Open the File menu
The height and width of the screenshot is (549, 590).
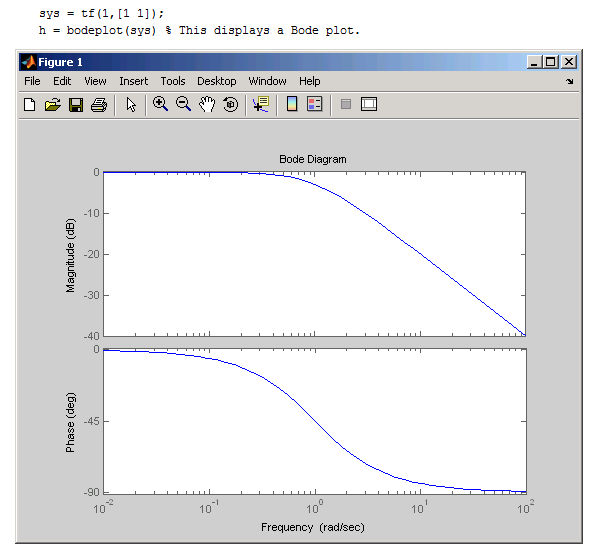coord(32,81)
